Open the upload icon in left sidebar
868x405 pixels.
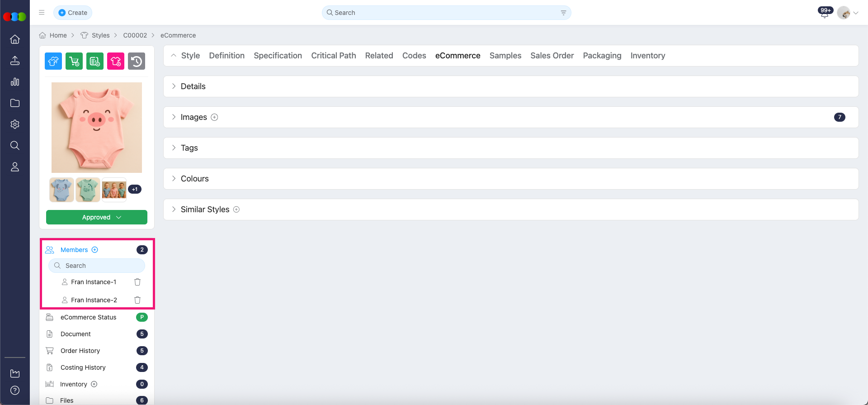(15, 61)
